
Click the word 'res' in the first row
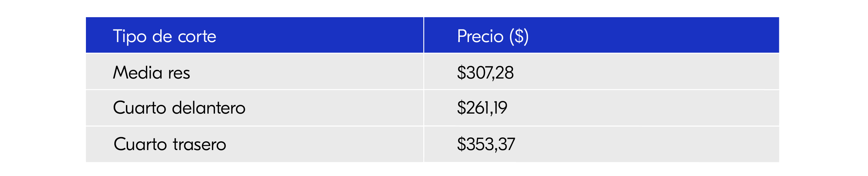pos(179,73)
